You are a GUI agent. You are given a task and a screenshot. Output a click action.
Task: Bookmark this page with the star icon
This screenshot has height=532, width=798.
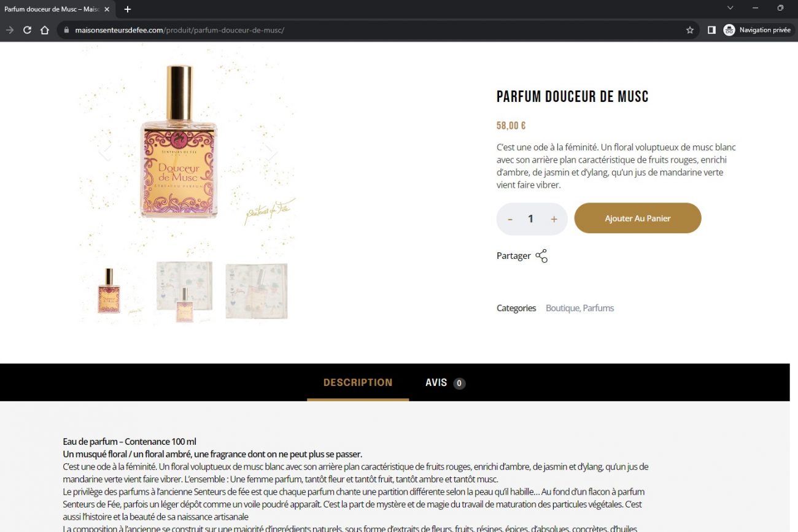690,30
